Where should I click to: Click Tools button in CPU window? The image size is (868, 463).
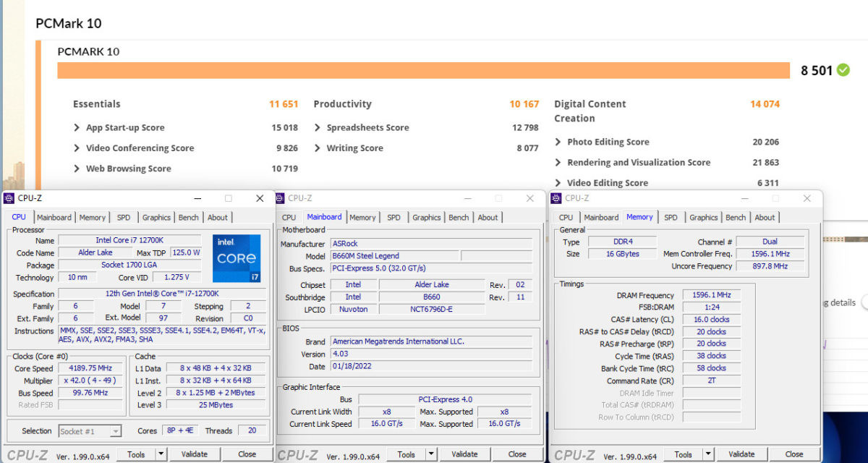pos(136,454)
